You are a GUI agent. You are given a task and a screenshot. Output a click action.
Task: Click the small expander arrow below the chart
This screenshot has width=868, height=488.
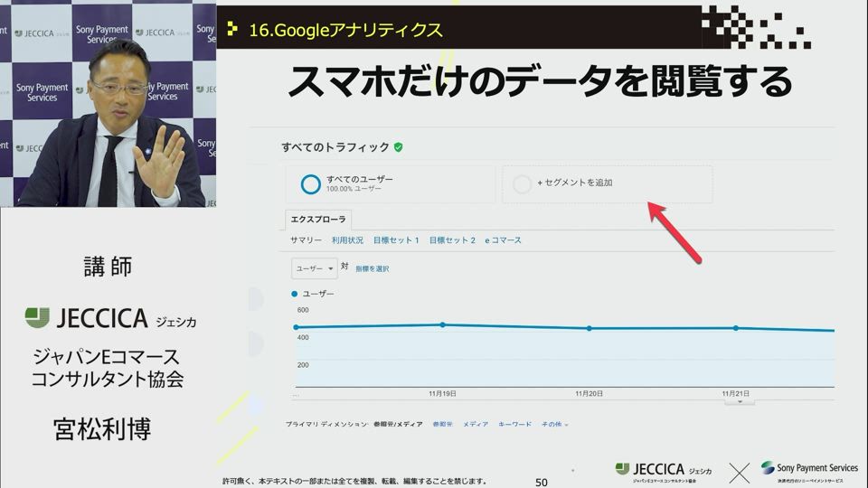(740, 401)
